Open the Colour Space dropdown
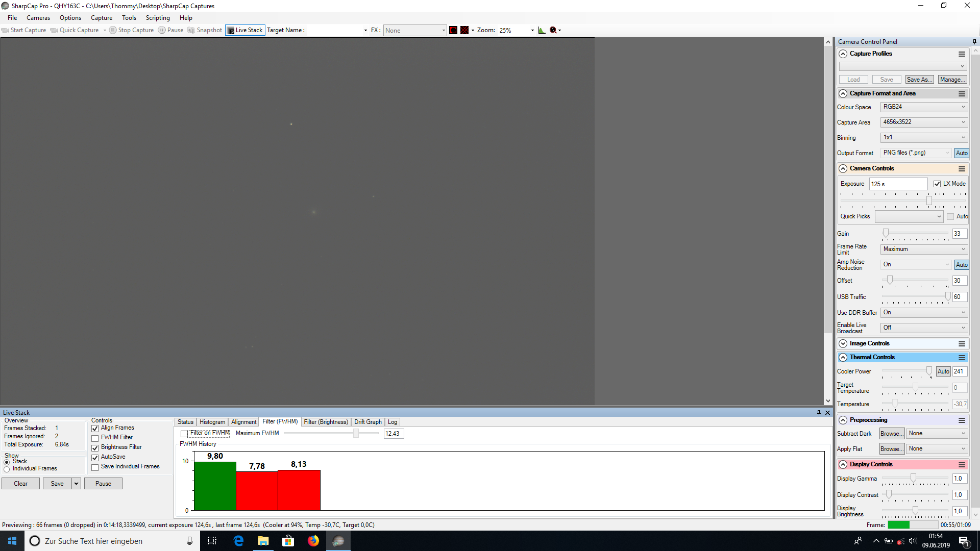 (924, 107)
